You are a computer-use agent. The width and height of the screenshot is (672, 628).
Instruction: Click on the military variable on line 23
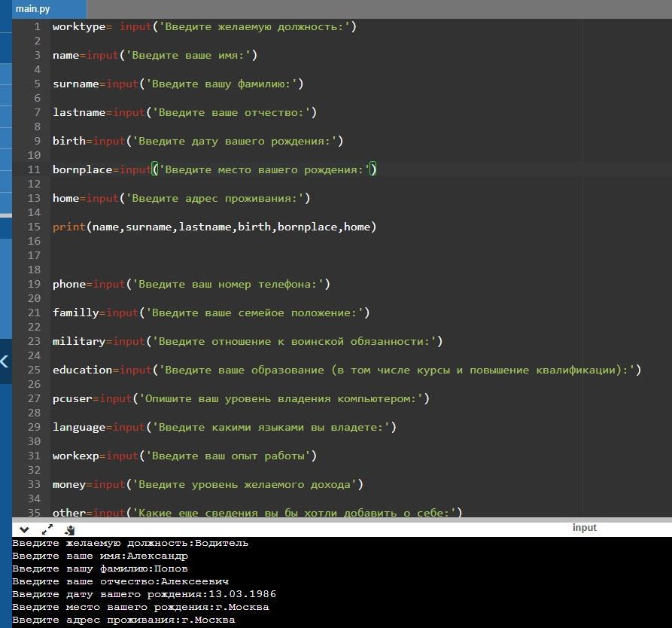78,341
